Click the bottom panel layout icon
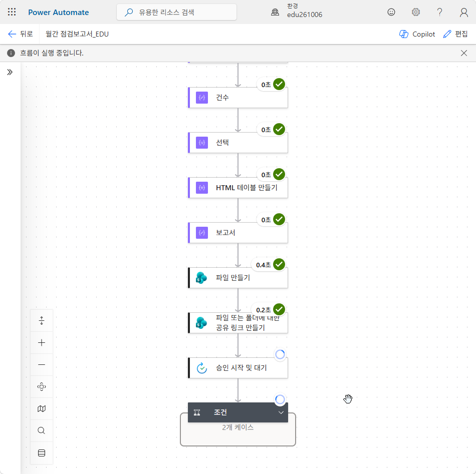476x474 pixels. click(x=42, y=453)
